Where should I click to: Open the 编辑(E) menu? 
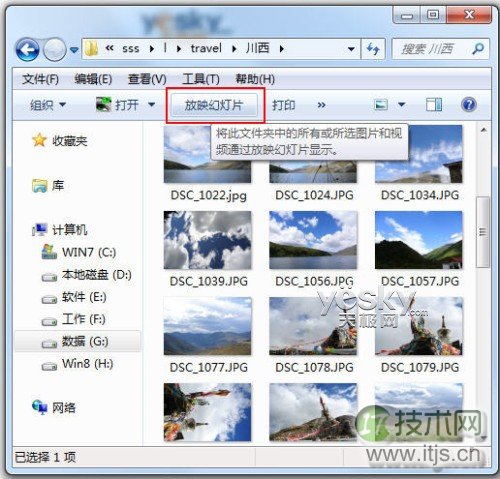93,79
